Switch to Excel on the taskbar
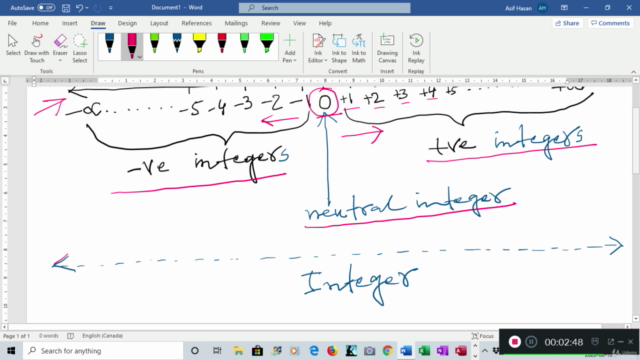This screenshot has height=360, width=640. pyautogui.click(x=424, y=351)
